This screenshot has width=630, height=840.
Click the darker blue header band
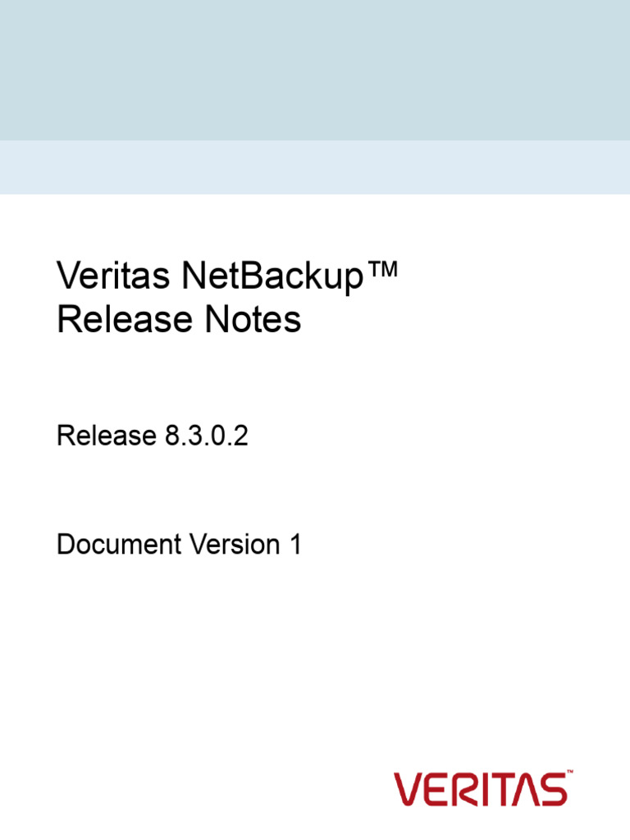pos(315,70)
